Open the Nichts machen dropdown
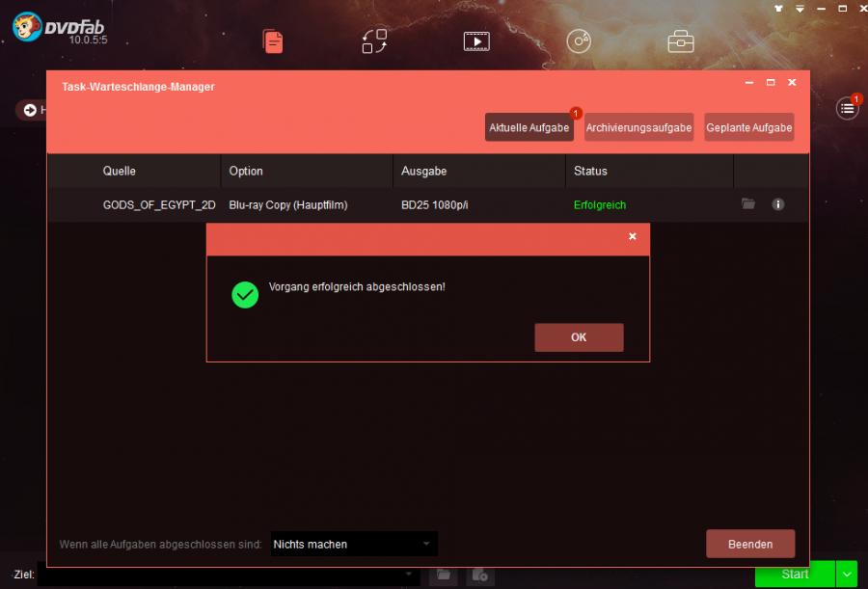 [354, 544]
